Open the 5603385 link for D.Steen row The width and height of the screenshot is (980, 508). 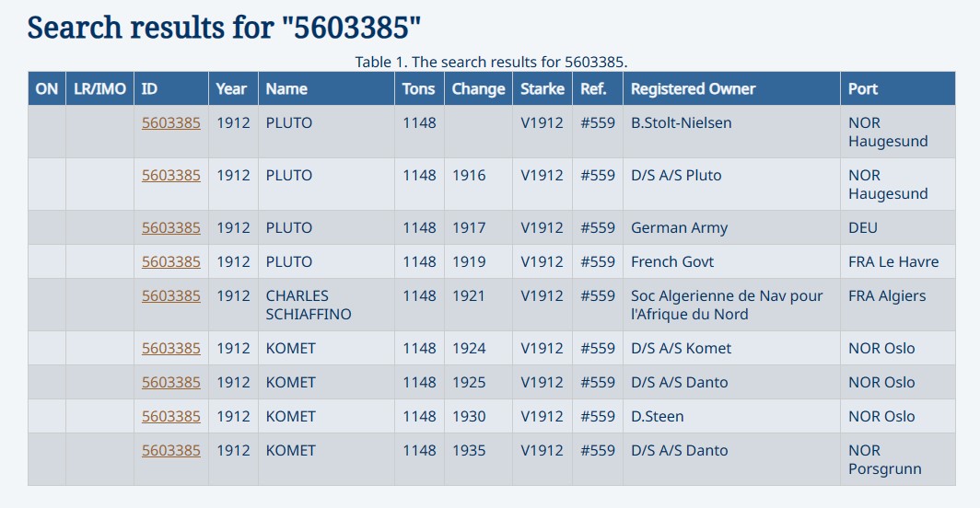click(x=170, y=417)
